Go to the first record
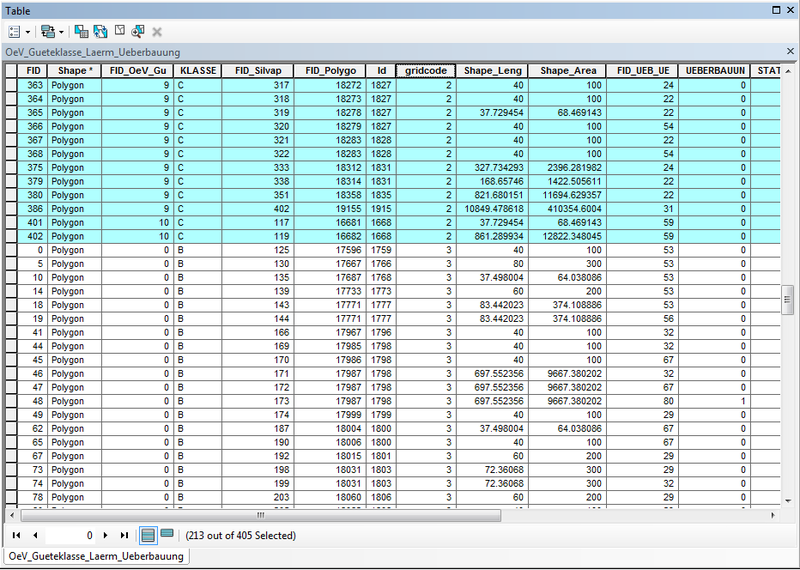 (17, 536)
